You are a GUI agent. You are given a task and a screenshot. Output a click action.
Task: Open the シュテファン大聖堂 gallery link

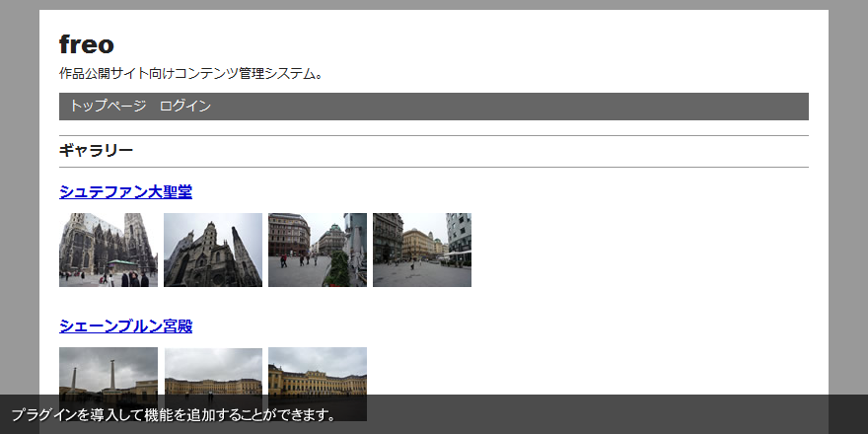pyautogui.click(x=125, y=191)
